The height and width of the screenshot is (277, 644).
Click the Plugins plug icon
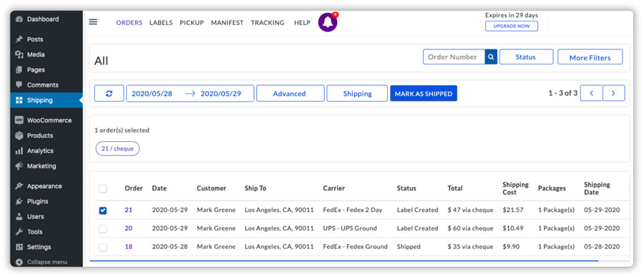click(19, 201)
